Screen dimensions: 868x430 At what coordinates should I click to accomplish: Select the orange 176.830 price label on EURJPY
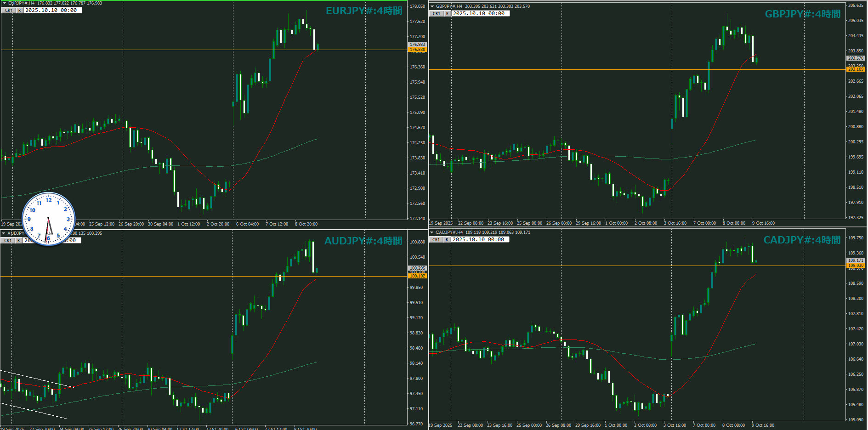pyautogui.click(x=417, y=50)
